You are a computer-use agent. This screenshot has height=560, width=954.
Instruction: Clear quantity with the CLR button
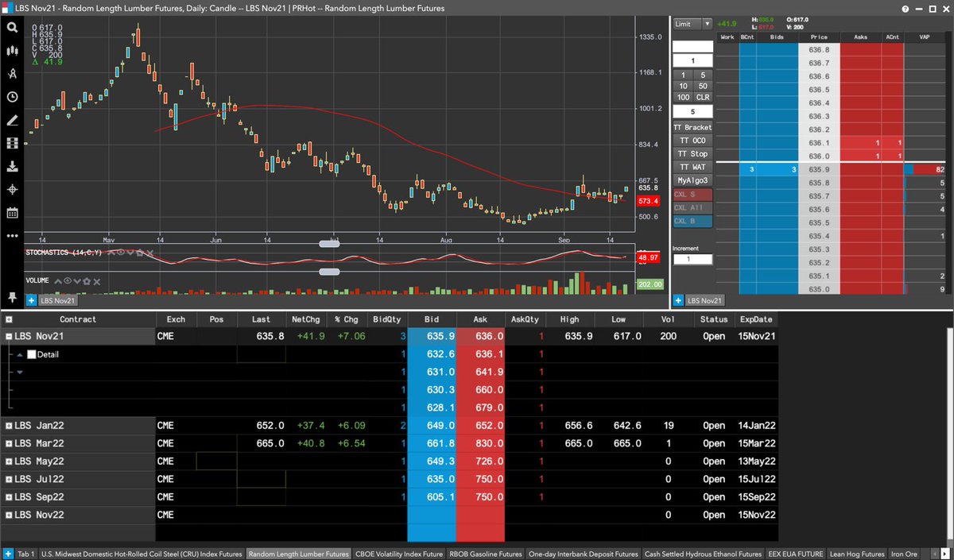(x=703, y=97)
